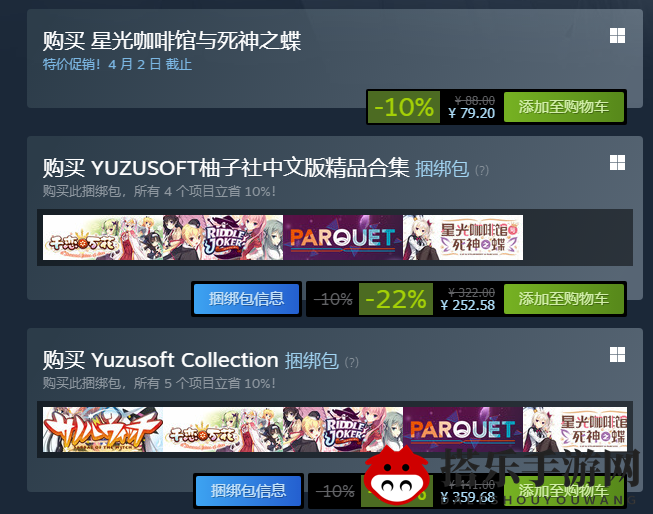Click Windows icon in YUZUSOFT柚子社 bundle box

pos(617,163)
